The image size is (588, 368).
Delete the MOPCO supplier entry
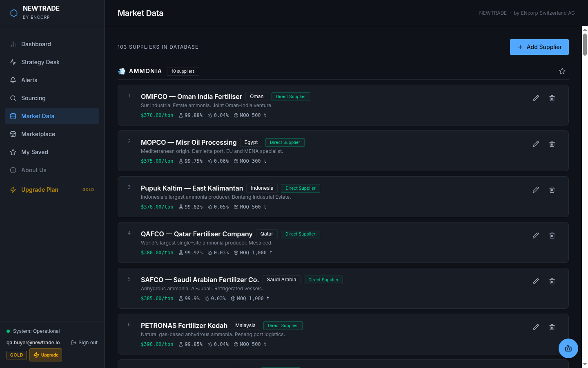552,144
